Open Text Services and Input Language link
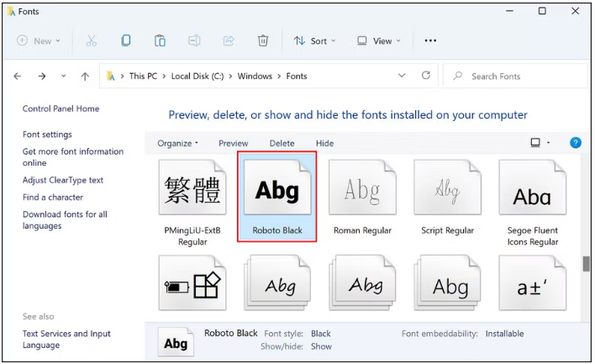Viewport: 595px width, 364px height. 66,339
